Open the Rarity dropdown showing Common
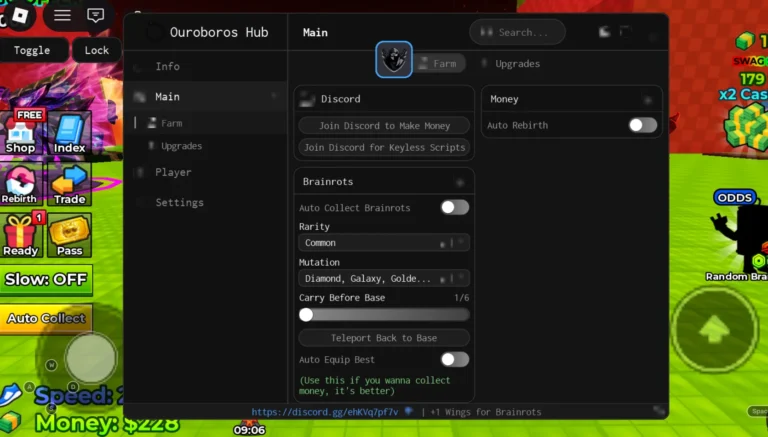This screenshot has width=768, height=437. (x=384, y=243)
